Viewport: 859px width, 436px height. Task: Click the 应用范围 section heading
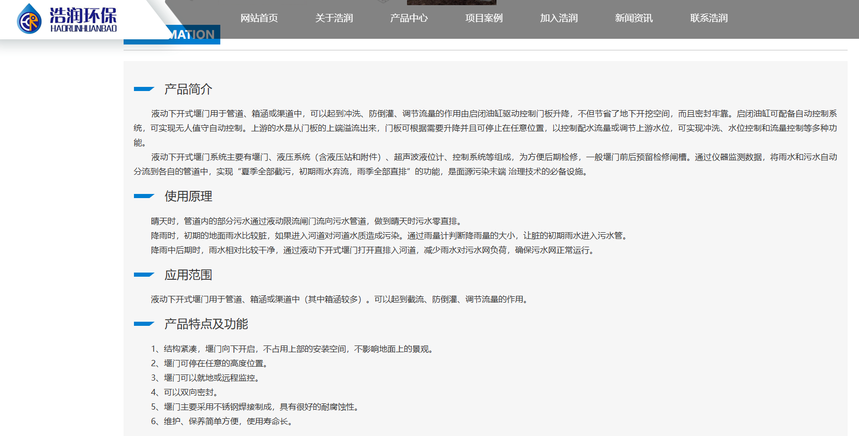pyautogui.click(x=188, y=275)
